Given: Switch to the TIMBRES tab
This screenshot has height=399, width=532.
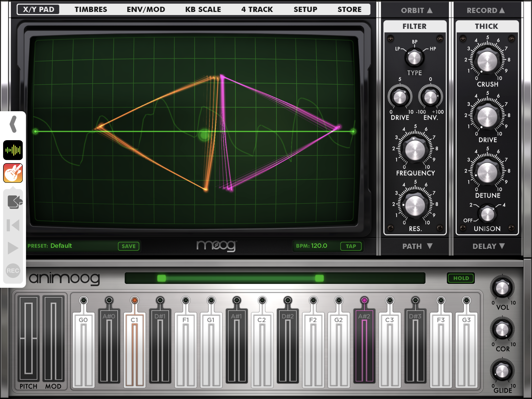Looking at the screenshot, I should [91, 9].
